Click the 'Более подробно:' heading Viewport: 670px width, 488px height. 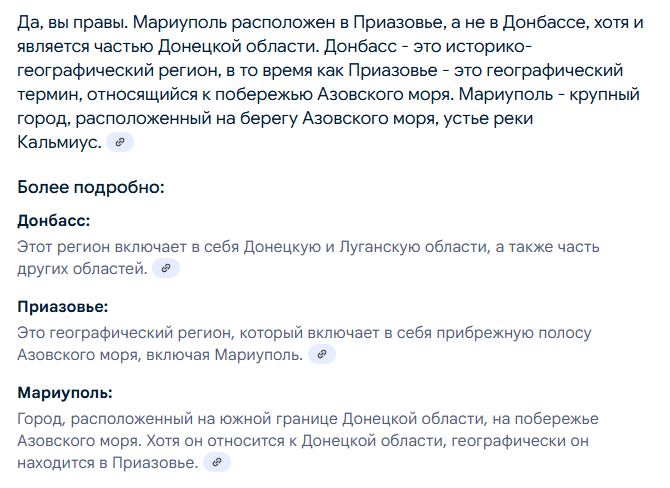(91, 187)
